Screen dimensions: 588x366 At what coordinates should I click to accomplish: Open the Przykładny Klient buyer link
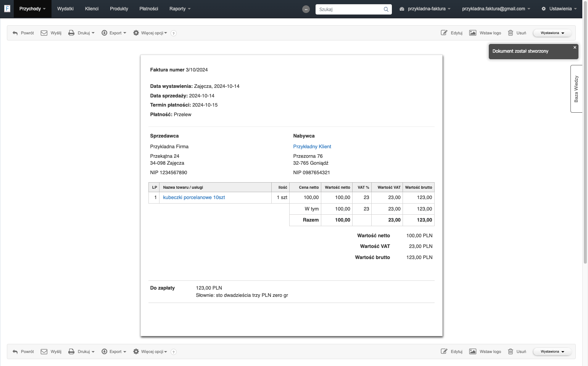[x=312, y=147]
